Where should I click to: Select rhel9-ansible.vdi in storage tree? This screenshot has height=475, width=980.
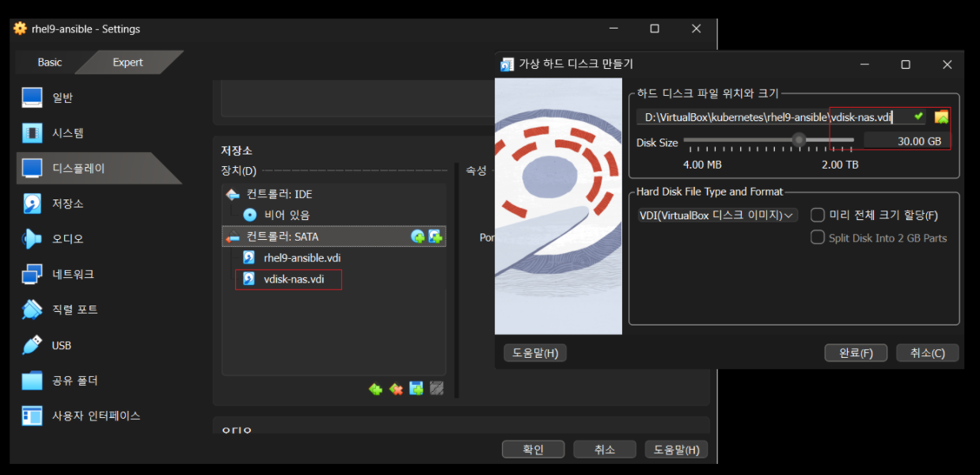click(x=302, y=258)
